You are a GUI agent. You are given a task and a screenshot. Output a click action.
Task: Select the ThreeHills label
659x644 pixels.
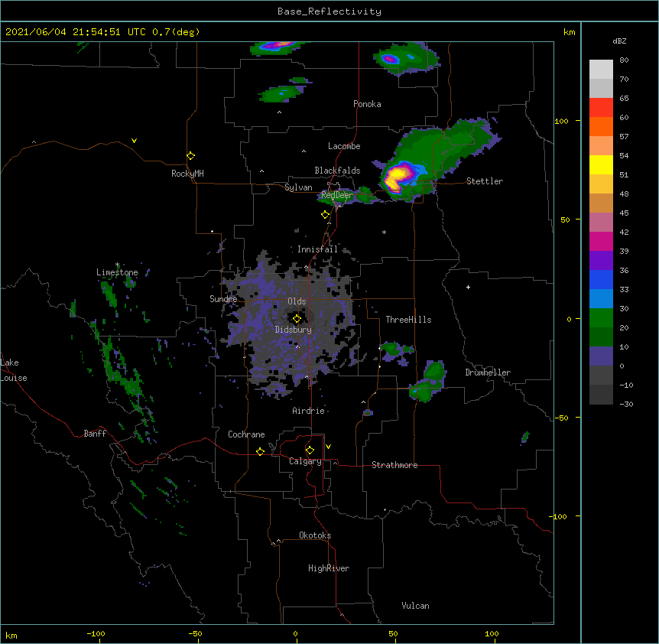408,320
